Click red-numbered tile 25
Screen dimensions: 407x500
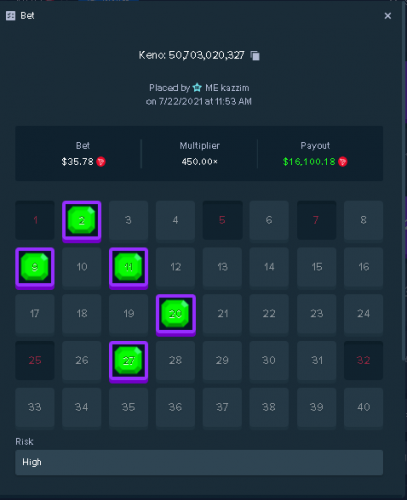point(35,360)
